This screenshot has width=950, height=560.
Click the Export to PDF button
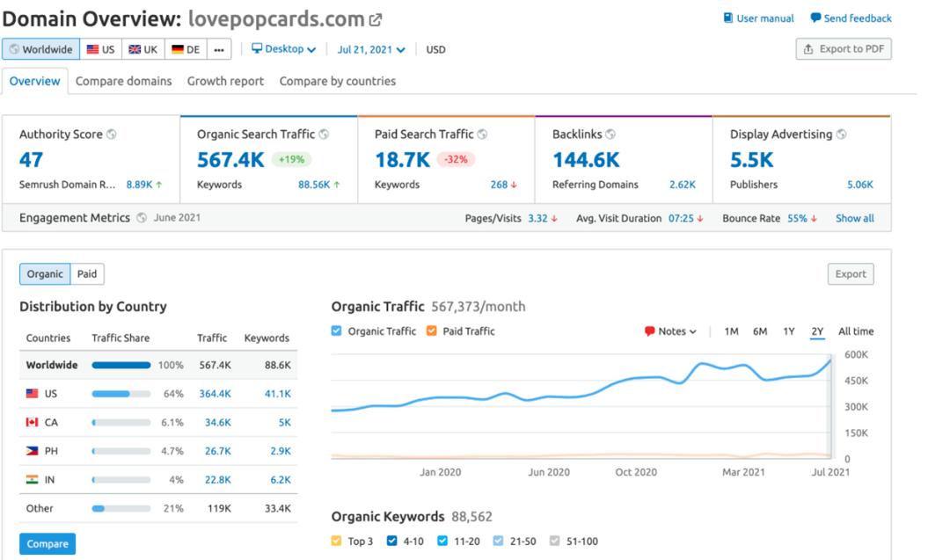click(x=843, y=49)
